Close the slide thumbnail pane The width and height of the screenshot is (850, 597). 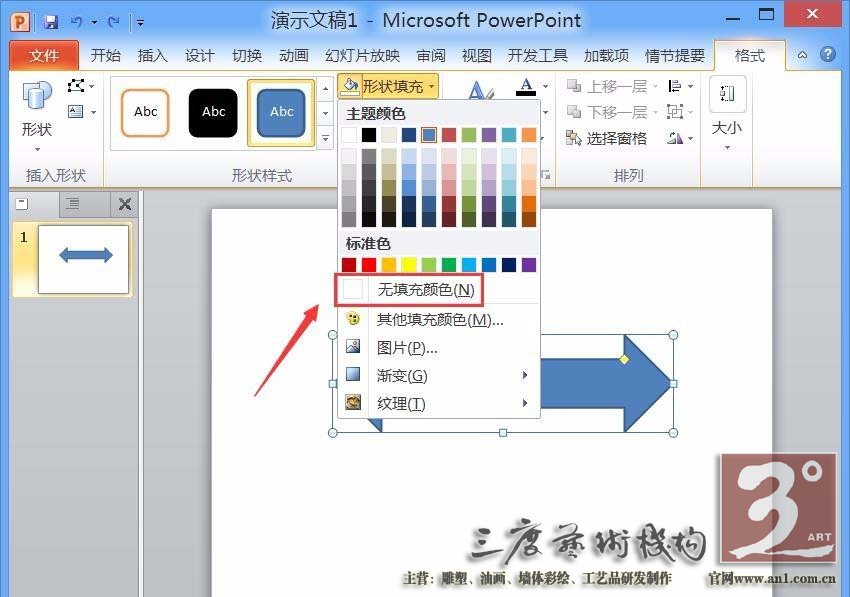(x=125, y=204)
